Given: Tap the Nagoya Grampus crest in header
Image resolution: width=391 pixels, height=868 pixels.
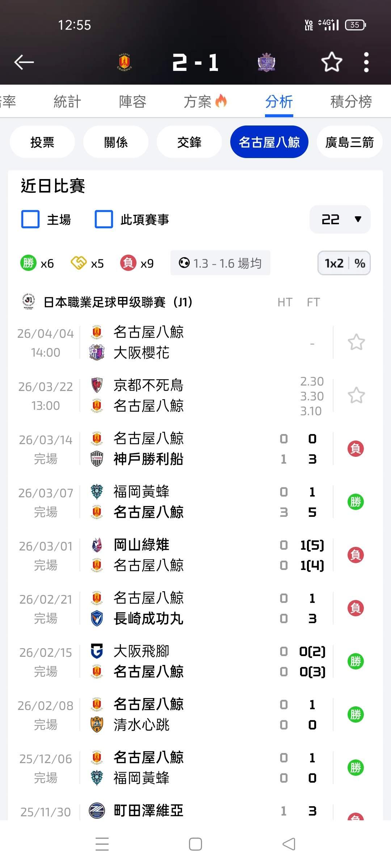Looking at the screenshot, I should (124, 62).
